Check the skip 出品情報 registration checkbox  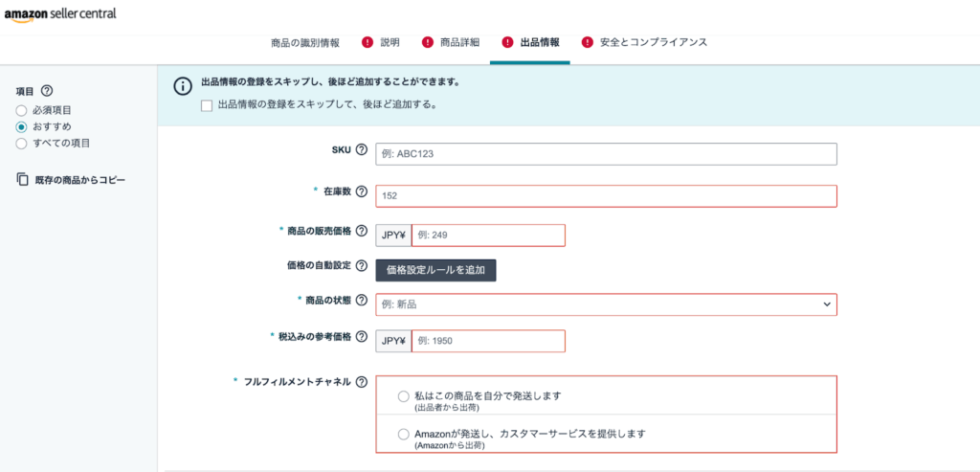coord(207,105)
